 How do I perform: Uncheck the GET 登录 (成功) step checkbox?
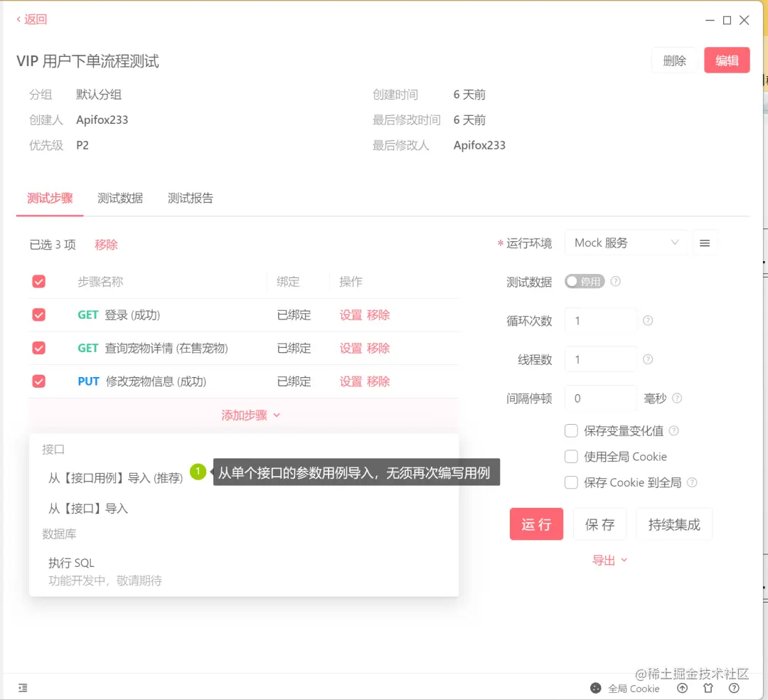tap(38, 315)
